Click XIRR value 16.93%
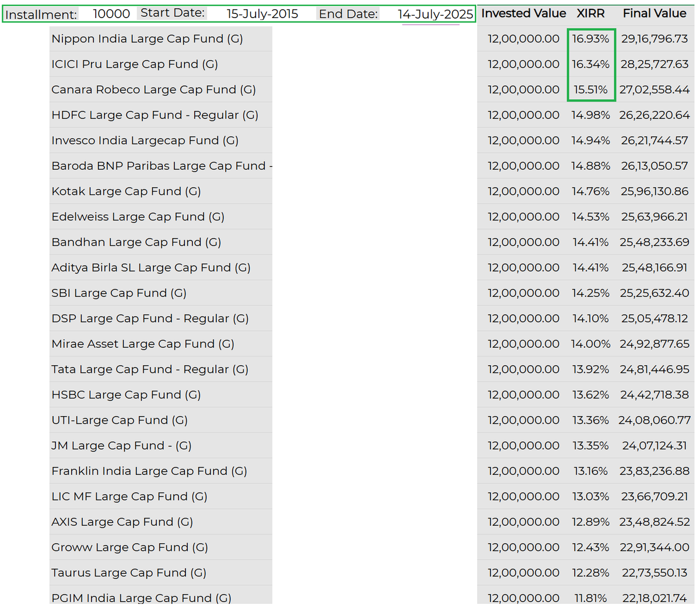This screenshot has width=700, height=608. (590, 39)
